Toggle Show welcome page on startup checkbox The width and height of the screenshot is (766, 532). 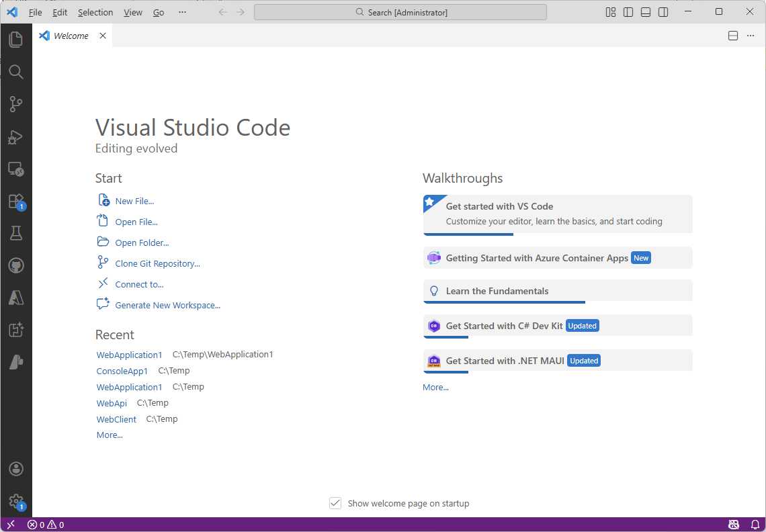click(335, 503)
